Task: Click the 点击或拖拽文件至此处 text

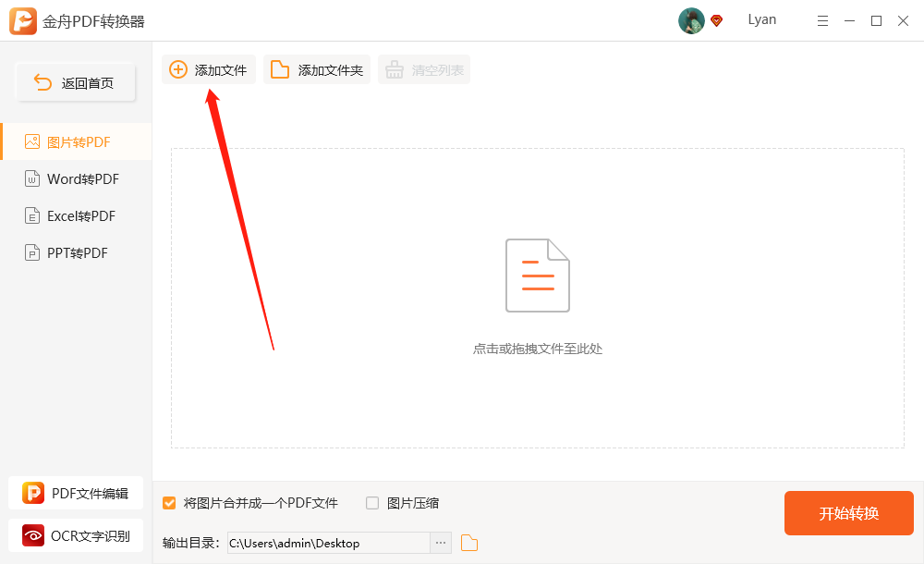Action: tap(538, 349)
